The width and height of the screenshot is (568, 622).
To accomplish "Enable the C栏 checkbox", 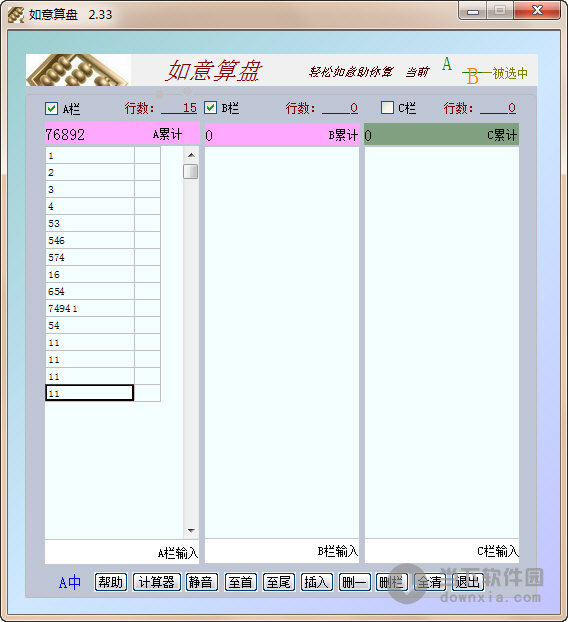I will click(387, 108).
